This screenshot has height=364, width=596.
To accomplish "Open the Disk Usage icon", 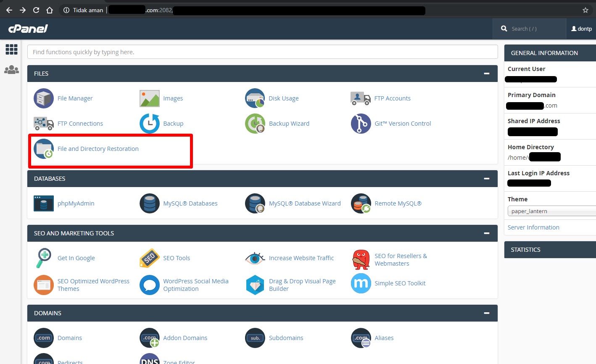I will pos(255,98).
